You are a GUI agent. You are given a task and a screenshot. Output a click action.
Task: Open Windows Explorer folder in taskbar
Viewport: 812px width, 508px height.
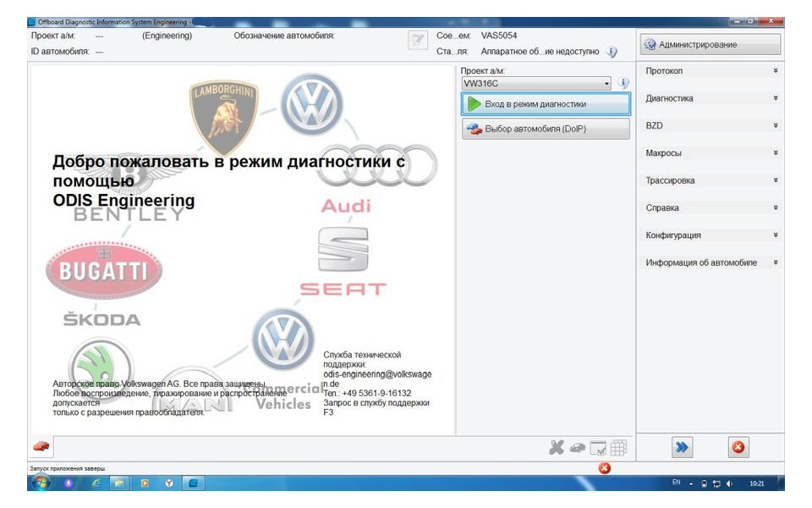point(119,483)
